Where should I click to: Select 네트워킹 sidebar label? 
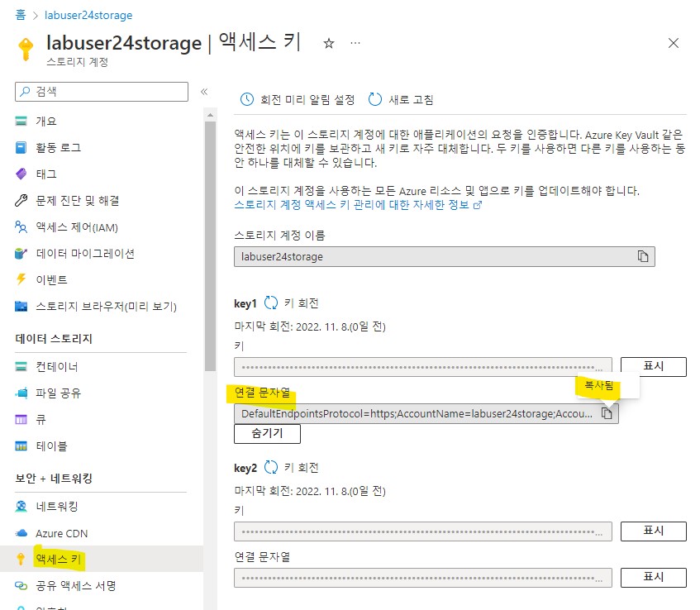(x=57, y=506)
